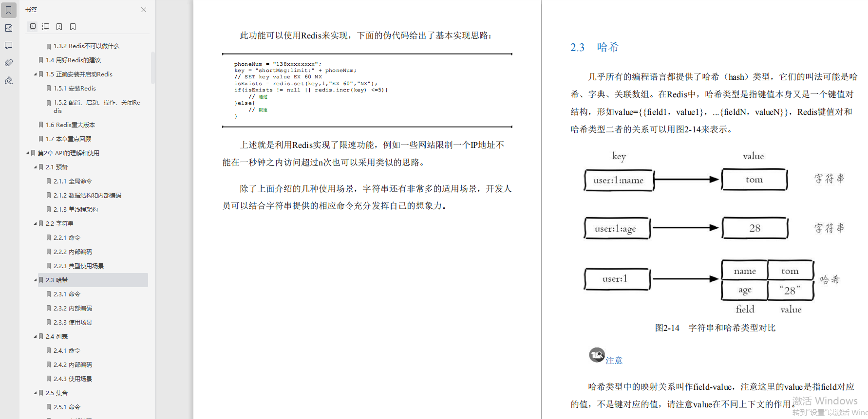
Task: Click the bookmark icon beside 2.2.1 命令
Action: click(x=49, y=238)
